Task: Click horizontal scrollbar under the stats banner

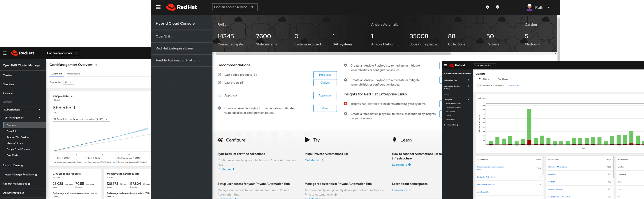Action: click(x=333, y=53)
